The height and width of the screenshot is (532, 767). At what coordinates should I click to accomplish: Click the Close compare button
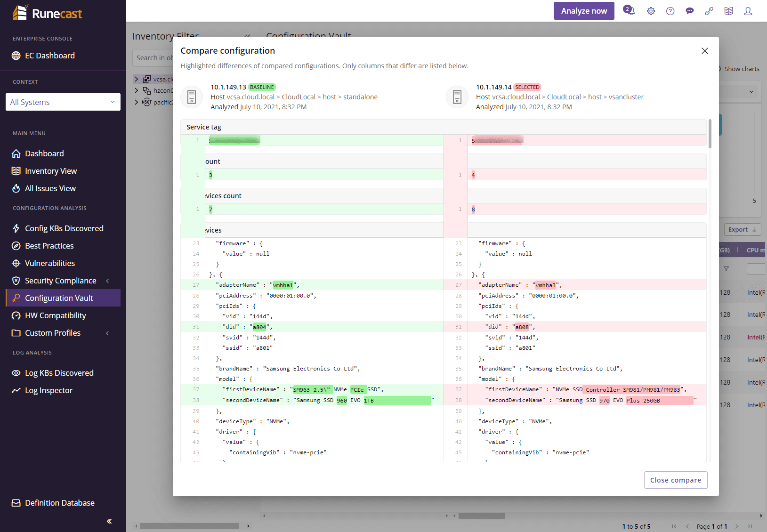676,480
